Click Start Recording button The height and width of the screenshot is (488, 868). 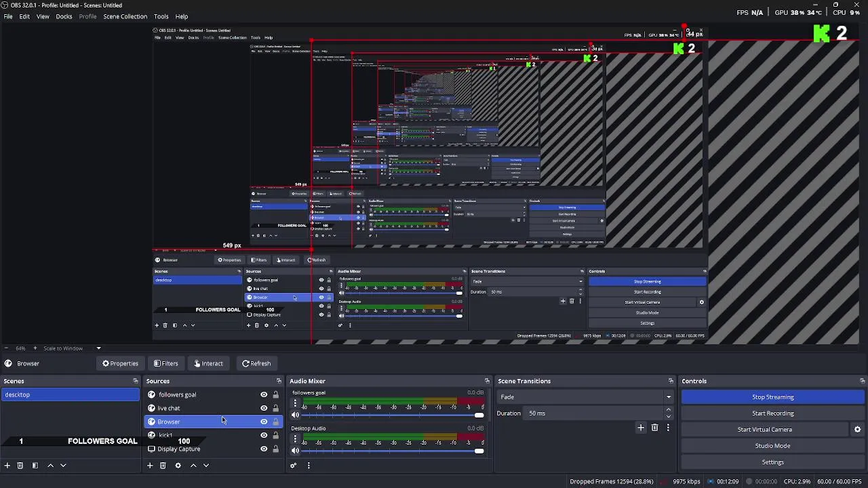click(772, 413)
